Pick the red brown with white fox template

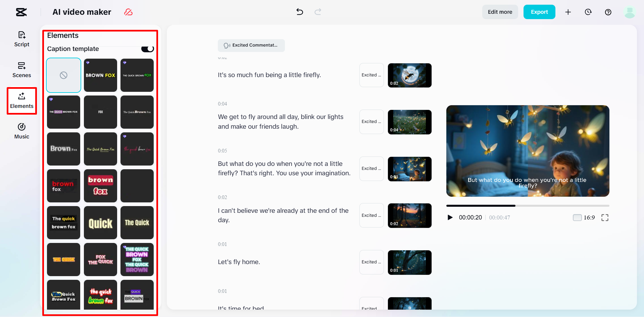(x=64, y=186)
